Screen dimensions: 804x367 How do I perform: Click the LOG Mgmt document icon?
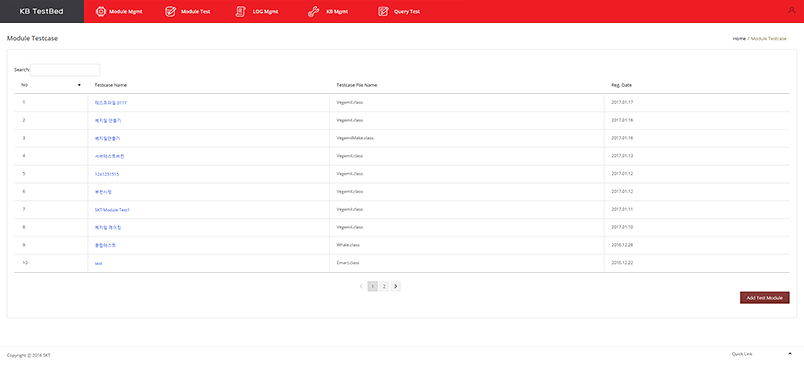pyautogui.click(x=240, y=11)
